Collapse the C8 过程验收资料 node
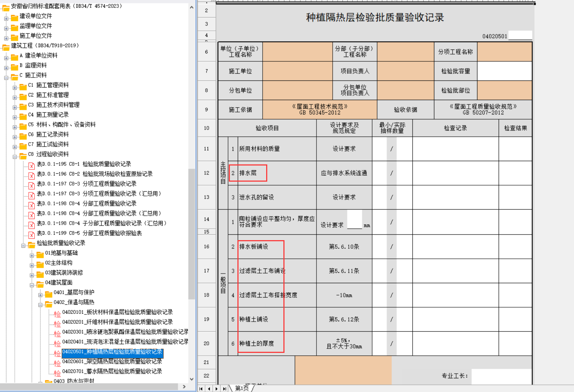Screen dimensions: 574x392 click(15, 157)
